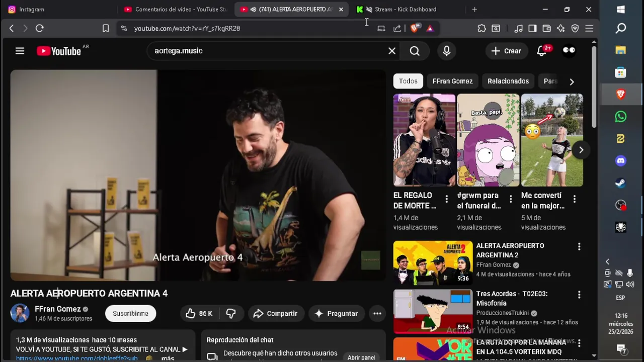
Task: Start voice search with the microphone
Action: pos(446,51)
